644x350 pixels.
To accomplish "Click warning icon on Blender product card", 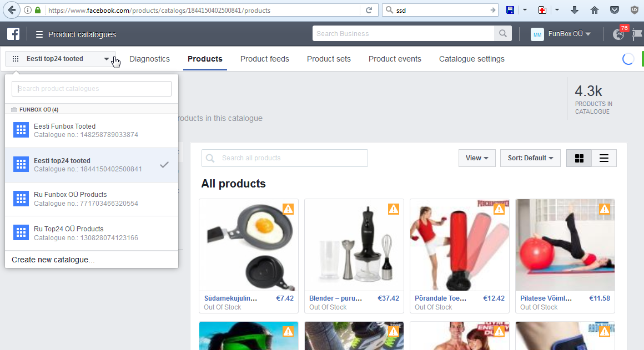I will click(394, 209).
